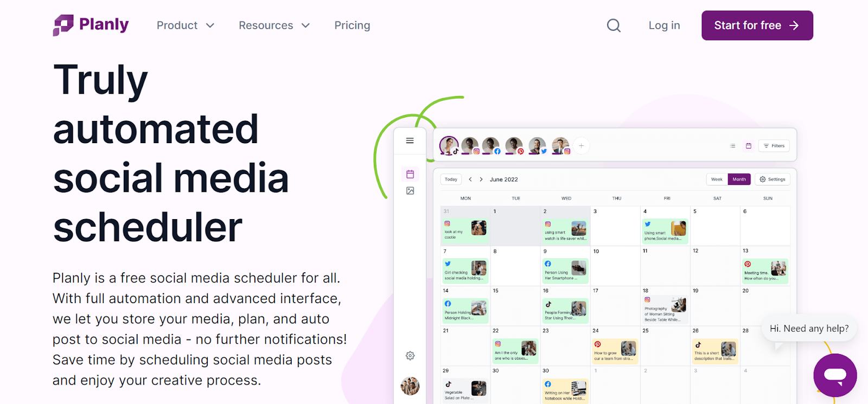Open 'Am I the only one' Instagram post
This screenshot has width=868, height=404.
515,351
